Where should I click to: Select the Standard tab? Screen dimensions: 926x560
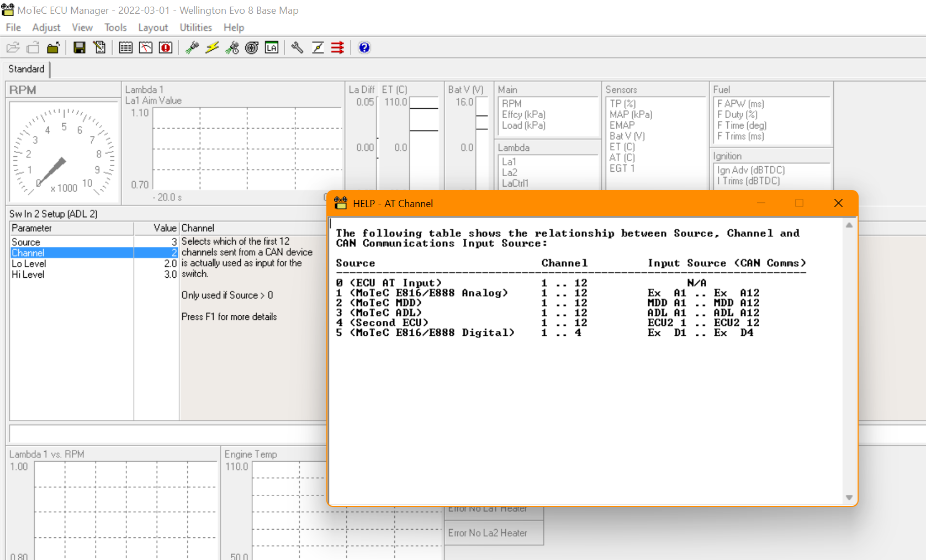coord(27,69)
